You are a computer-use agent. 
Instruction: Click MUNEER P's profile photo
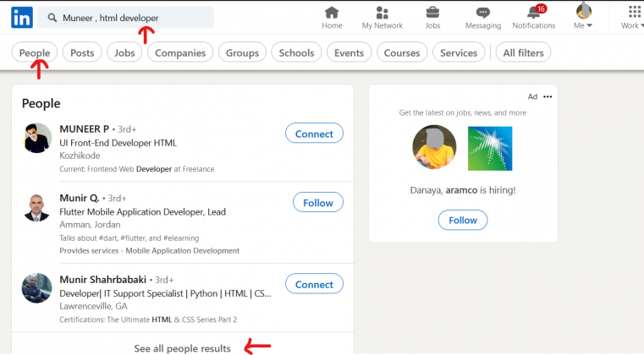click(x=37, y=138)
